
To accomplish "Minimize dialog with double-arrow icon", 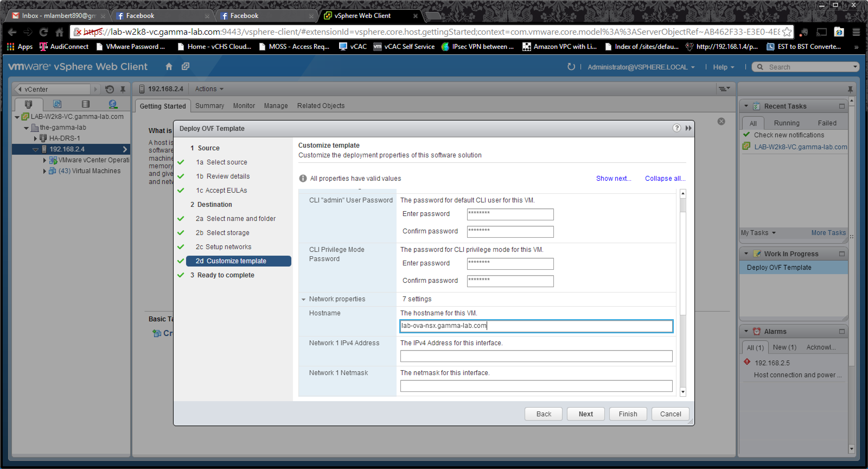I will pyautogui.click(x=688, y=128).
